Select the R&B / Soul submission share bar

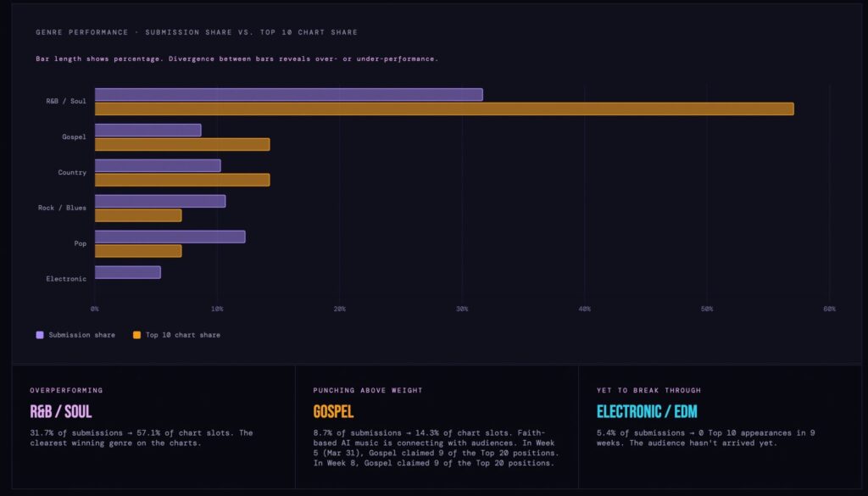(288, 93)
